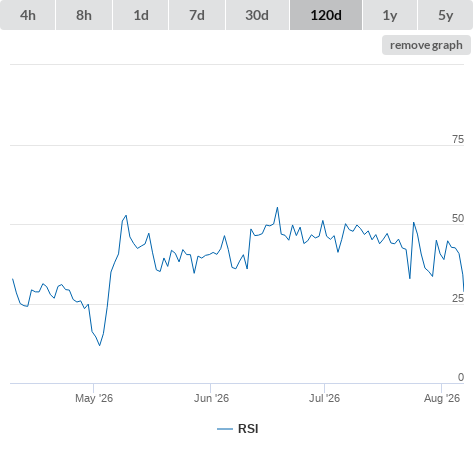Click the RSI peak in mid June
This screenshot has width=474, height=455.
(x=277, y=208)
